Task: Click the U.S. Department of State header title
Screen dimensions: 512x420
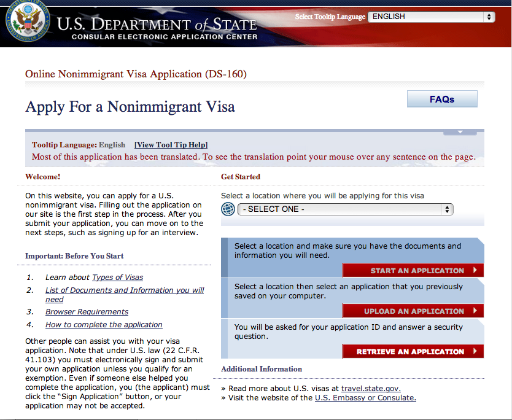Action: tap(157, 24)
